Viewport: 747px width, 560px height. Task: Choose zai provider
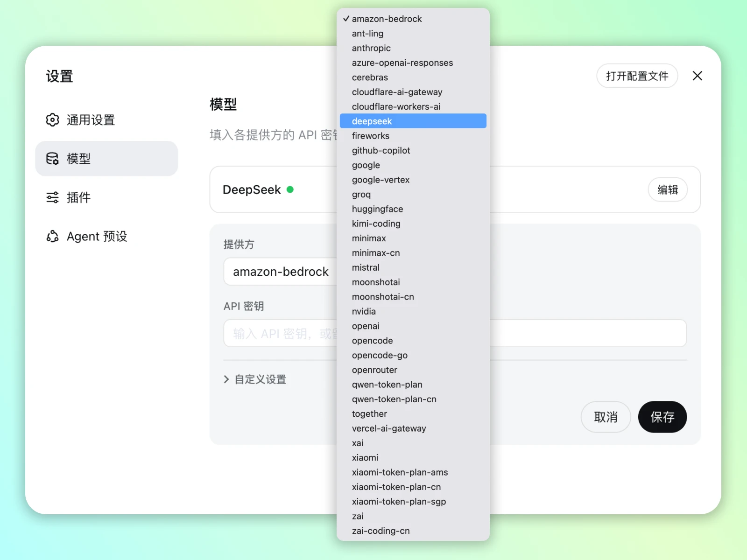coord(413,516)
